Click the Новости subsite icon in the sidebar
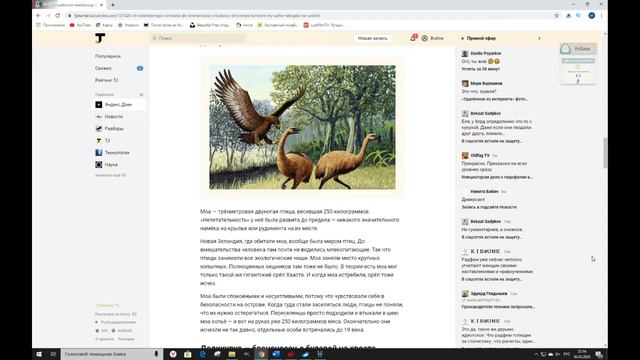The image size is (640, 360). (x=98, y=117)
